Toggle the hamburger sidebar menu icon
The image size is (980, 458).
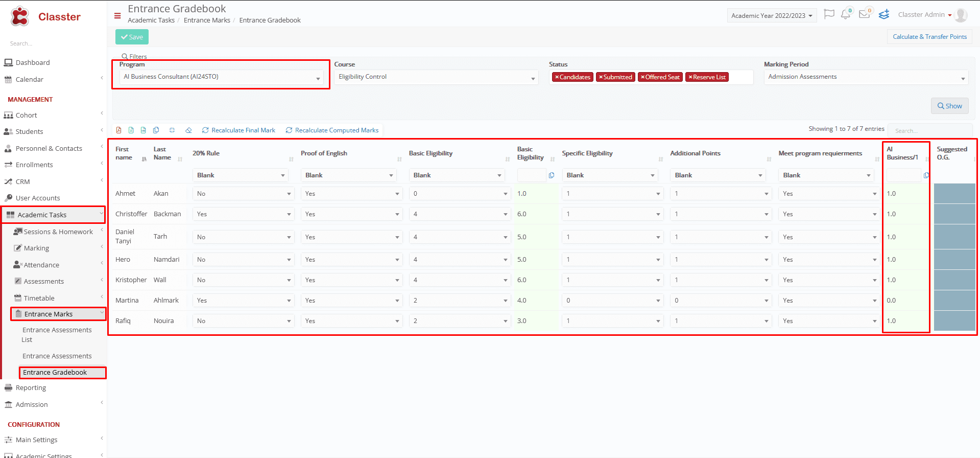point(117,16)
